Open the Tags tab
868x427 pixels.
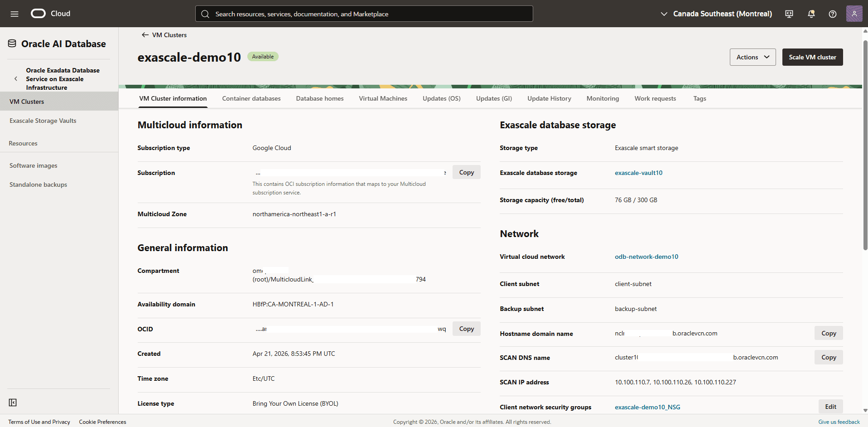point(699,98)
